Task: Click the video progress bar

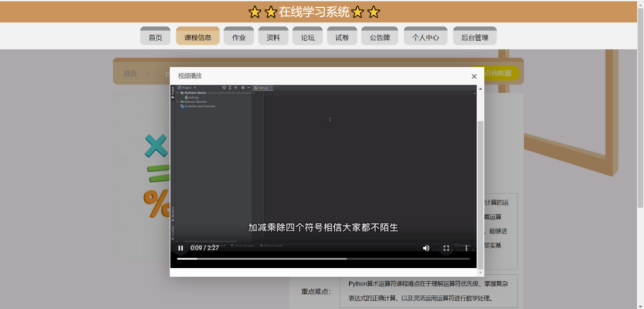Action: pos(323,258)
